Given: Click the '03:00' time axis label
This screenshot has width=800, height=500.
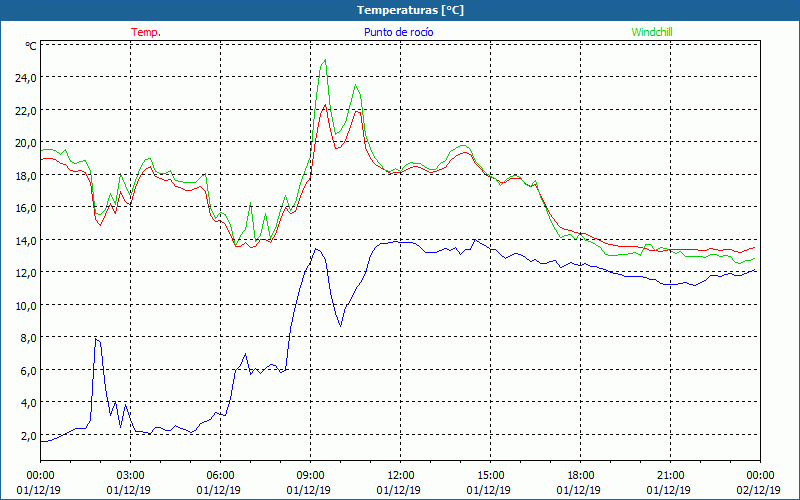Looking at the screenshot, I should coord(131,476).
